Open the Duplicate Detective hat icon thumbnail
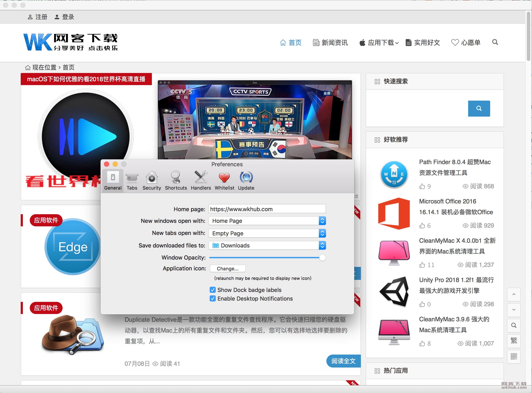Screen dimensions: 532x393 click(73, 335)
